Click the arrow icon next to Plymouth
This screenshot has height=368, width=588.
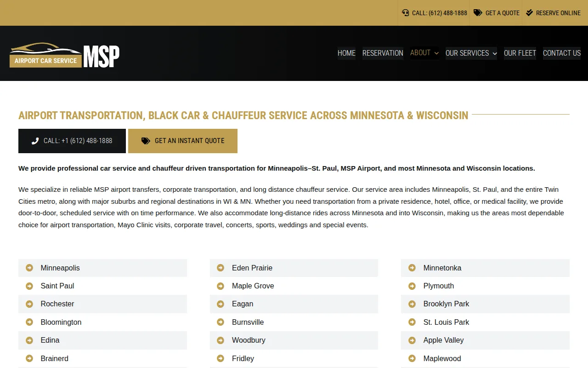pos(412,286)
